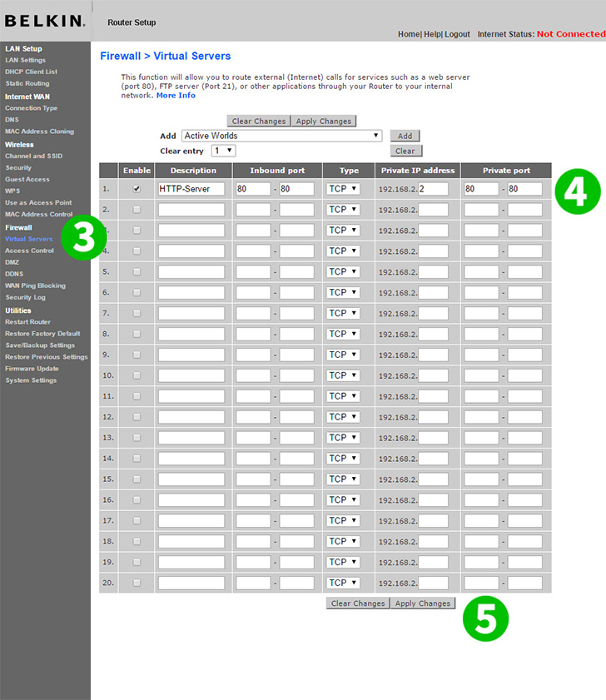Go to Access Control in the sidebar

(x=29, y=251)
